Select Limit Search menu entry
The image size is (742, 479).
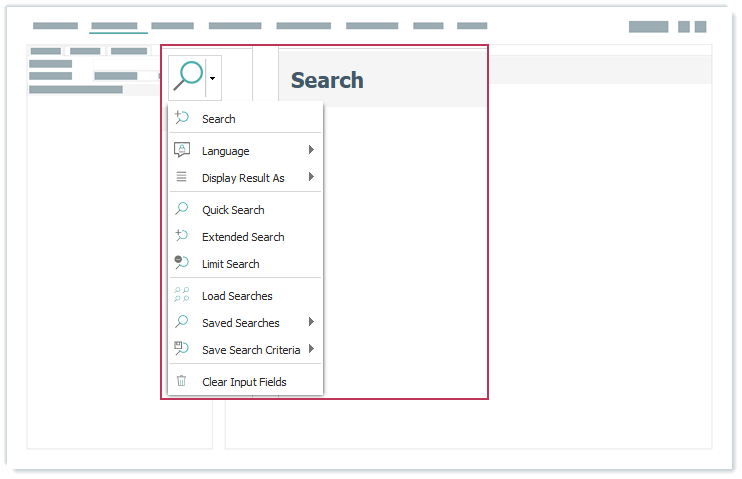[x=230, y=264]
